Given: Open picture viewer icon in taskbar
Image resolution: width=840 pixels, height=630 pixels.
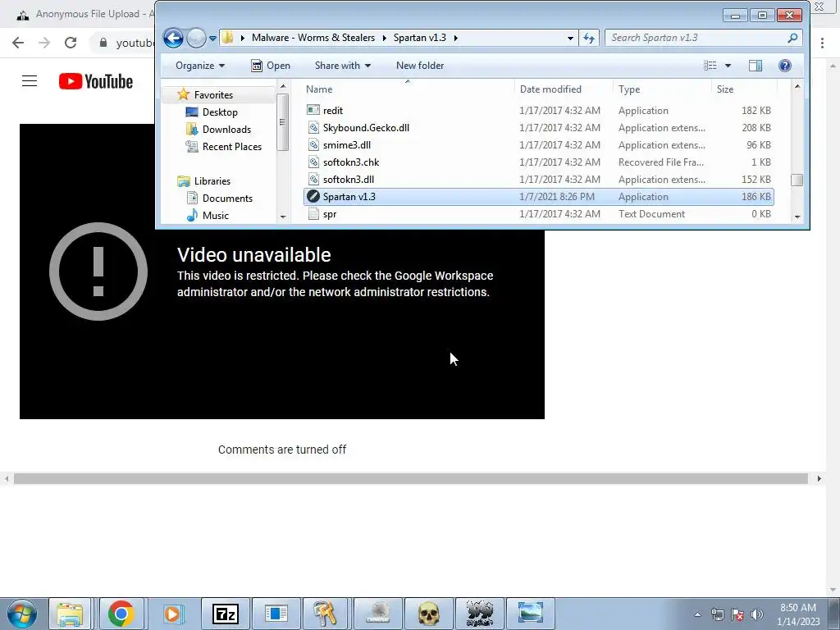Looking at the screenshot, I should click(x=531, y=614).
